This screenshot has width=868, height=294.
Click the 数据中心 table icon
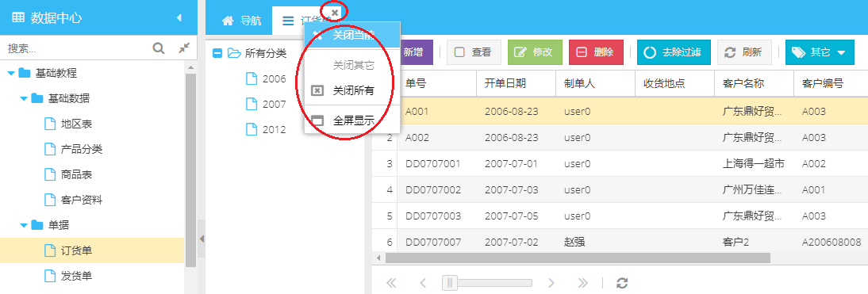(18, 17)
